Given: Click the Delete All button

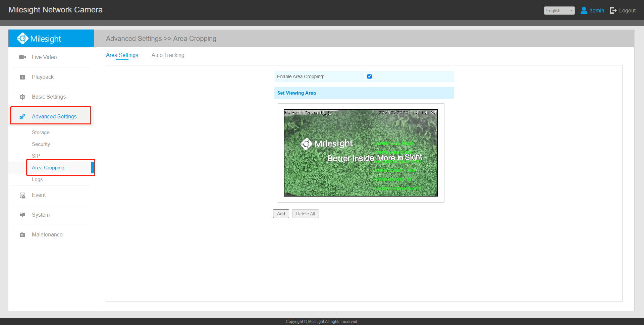Looking at the screenshot, I should pyautogui.click(x=305, y=214).
